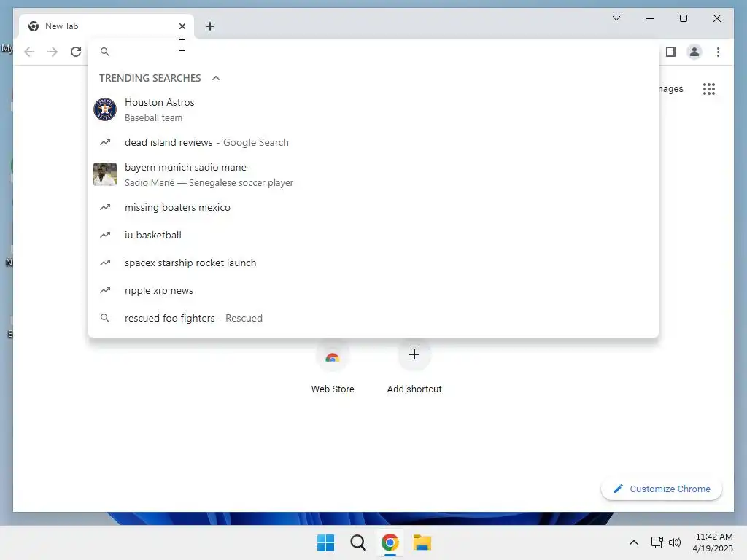Select iu basketball suggestion
This screenshot has height=560, width=747.
pos(373,235)
